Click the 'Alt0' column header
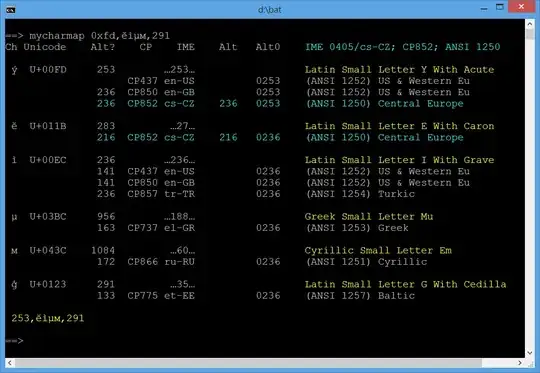This screenshot has height=373, width=540. pyautogui.click(x=268, y=47)
